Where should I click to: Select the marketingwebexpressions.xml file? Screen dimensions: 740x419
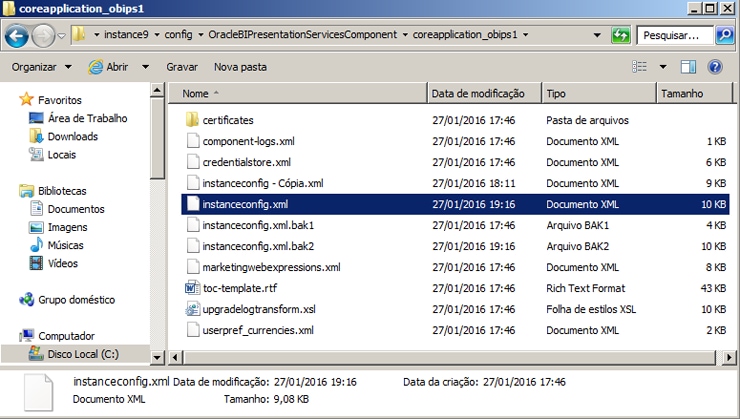pos(271,267)
